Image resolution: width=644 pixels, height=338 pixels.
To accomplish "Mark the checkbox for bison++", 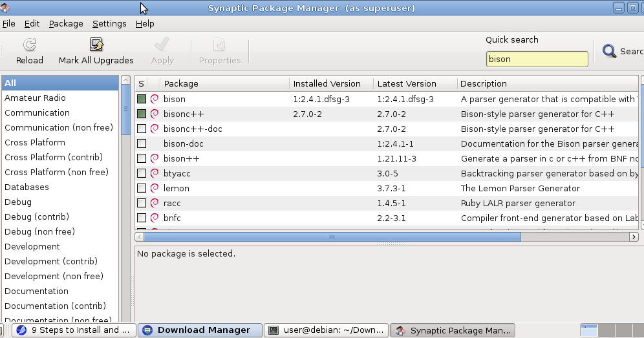I will coord(142,158).
